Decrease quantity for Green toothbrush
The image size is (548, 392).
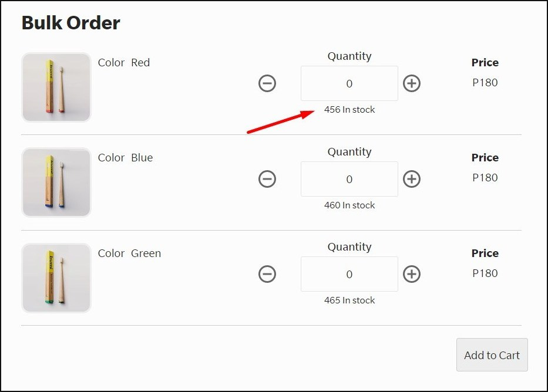click(x=267, y=274)
